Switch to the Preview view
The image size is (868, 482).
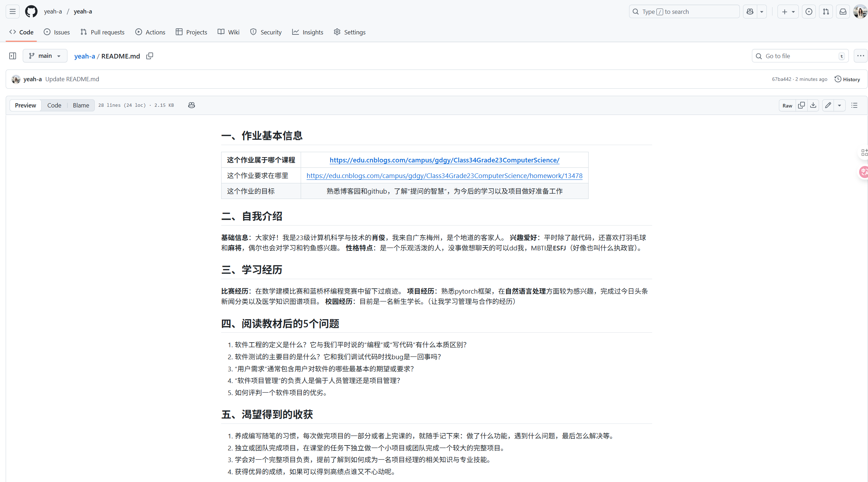[25, 105]
